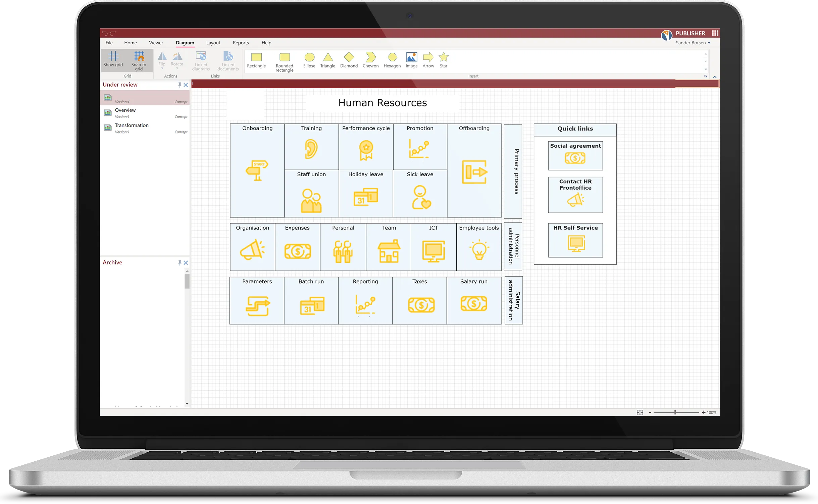Open the Transformation diagram in the review list
Screen dimensions: 818x504
[x=132, y=125]
